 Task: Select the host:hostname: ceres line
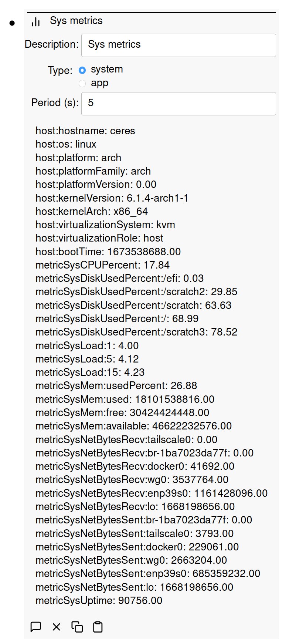85,131
